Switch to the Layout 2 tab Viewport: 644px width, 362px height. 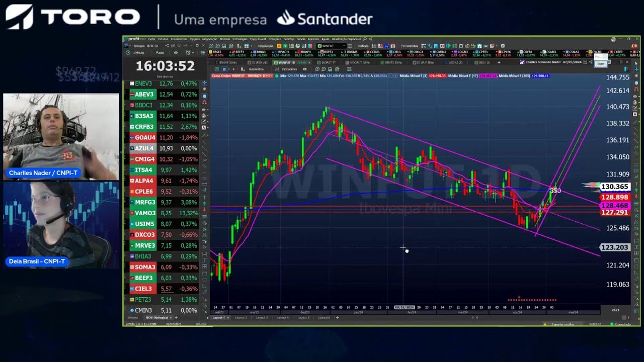pyautogui.click(x=241, y=318)
